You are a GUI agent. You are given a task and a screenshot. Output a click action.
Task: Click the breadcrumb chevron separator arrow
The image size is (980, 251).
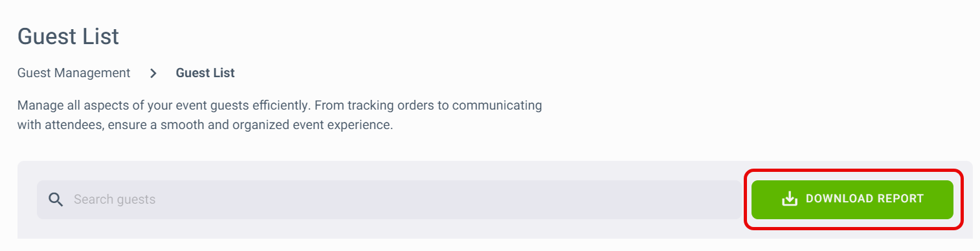point(153,73)
